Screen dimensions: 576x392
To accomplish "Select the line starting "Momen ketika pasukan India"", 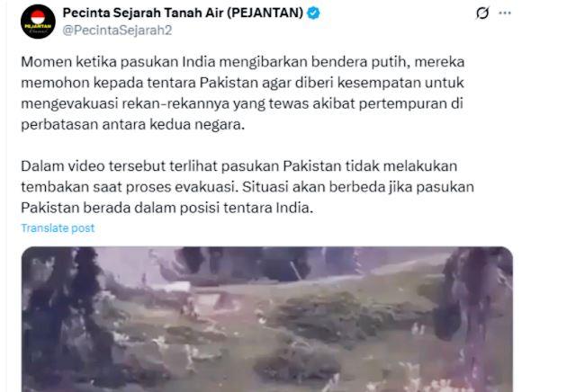I will pos(243,62).
